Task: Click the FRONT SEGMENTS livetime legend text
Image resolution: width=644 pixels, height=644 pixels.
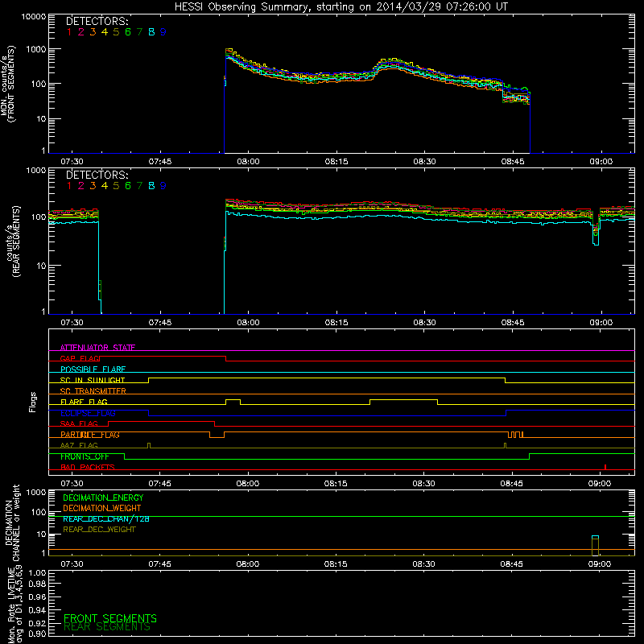Action: point(110,618)
